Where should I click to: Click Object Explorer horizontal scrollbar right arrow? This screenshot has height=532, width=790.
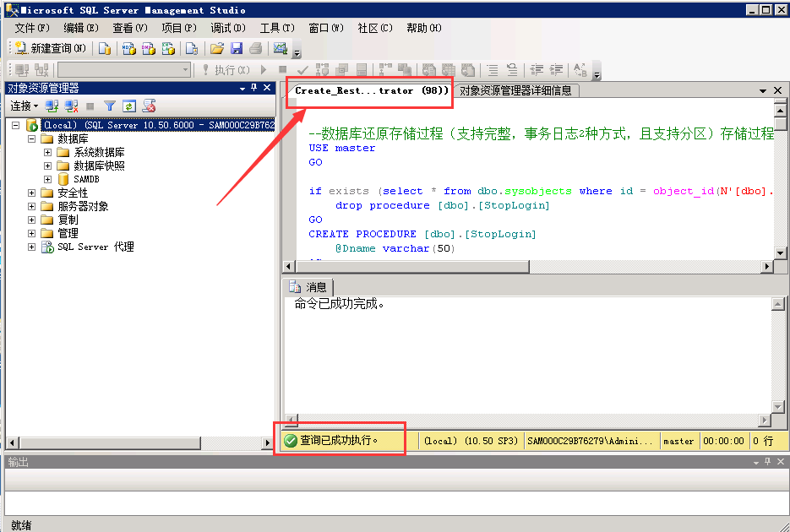pos(268,443)
